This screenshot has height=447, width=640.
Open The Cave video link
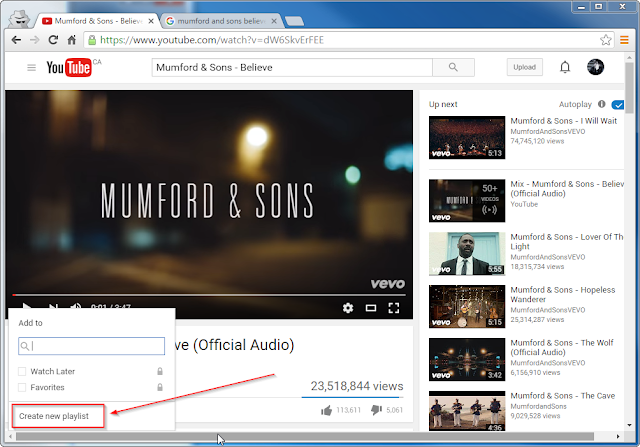562,396
